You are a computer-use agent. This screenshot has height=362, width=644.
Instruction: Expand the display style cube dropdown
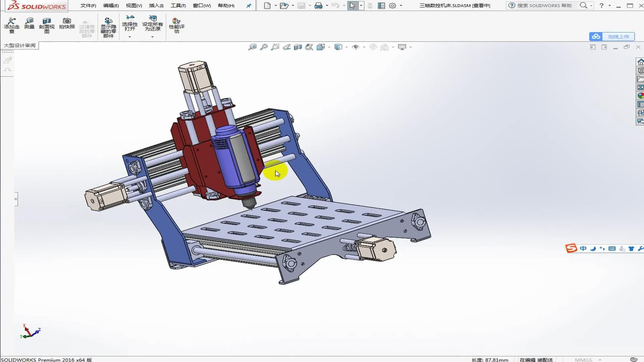point(346,47)
